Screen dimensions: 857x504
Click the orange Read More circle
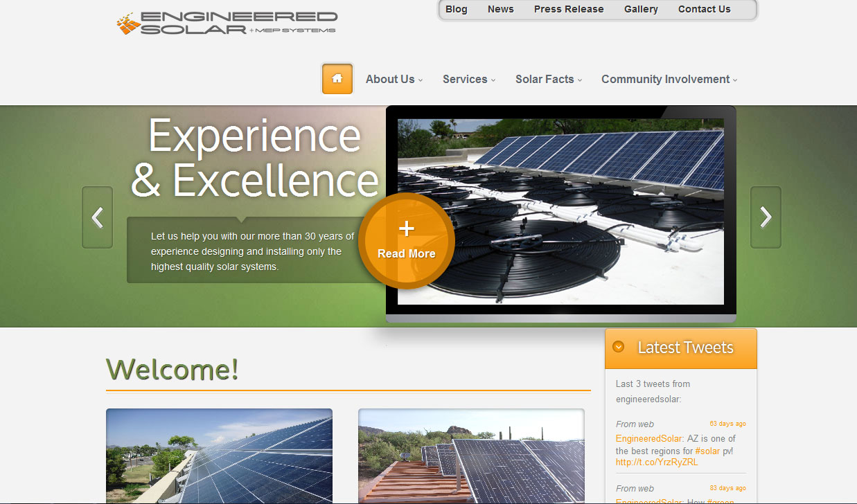click(407, 240)
